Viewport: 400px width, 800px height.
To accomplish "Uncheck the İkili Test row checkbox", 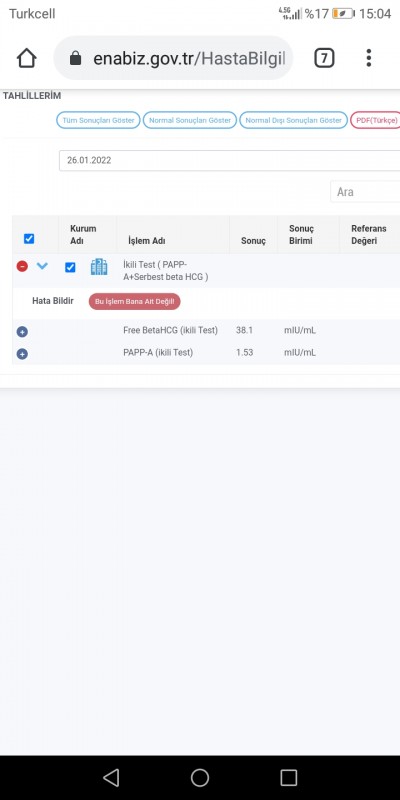I will click(x=70, y=267).
